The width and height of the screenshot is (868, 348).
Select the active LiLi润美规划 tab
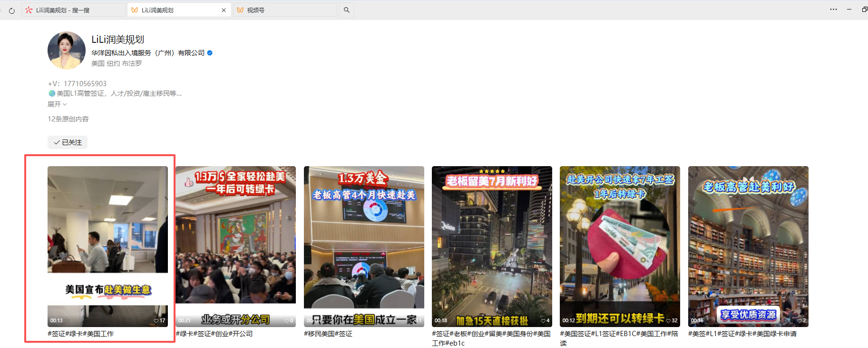179,10
